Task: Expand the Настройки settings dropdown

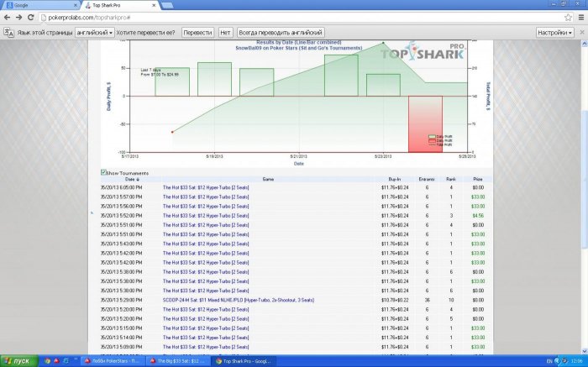Action: pyautogui.click(x=554, y=33)
